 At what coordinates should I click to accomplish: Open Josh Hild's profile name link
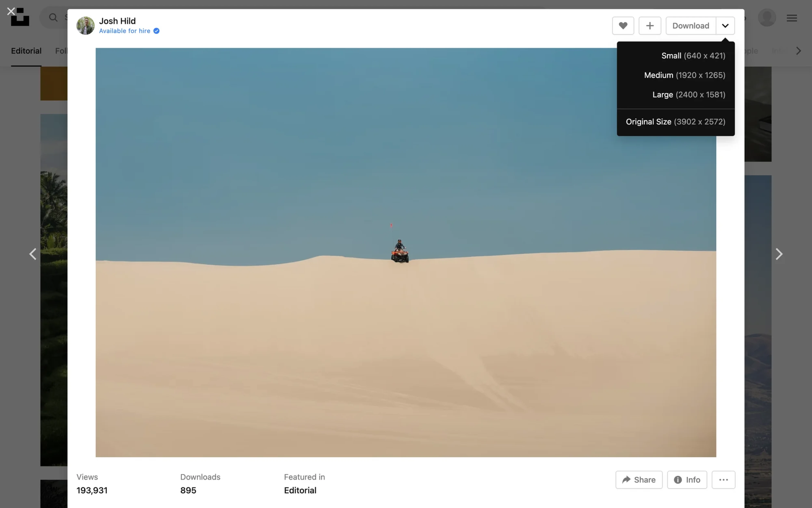tap(117, 21)
